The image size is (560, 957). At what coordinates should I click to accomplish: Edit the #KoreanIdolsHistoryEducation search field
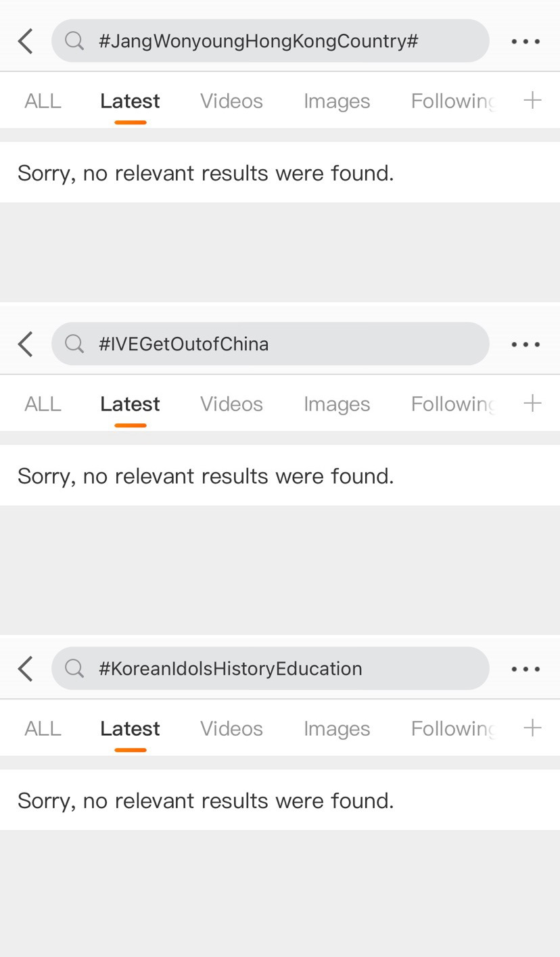point(271,669)
